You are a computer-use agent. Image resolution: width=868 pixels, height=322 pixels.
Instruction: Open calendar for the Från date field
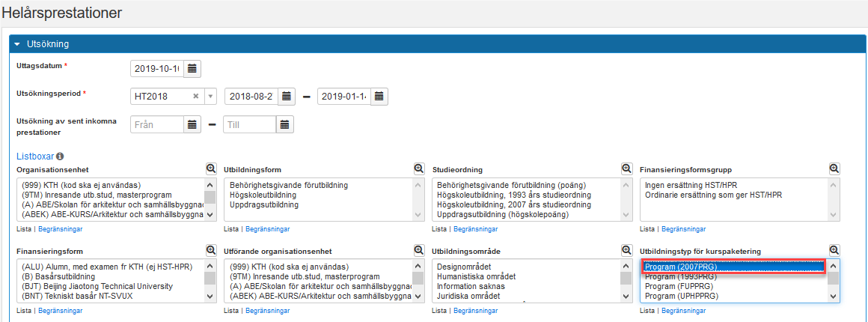(x=192, y=125)
